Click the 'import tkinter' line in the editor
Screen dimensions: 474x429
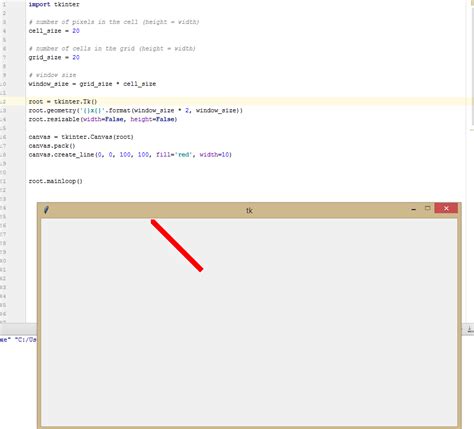(x=54, y=4)
